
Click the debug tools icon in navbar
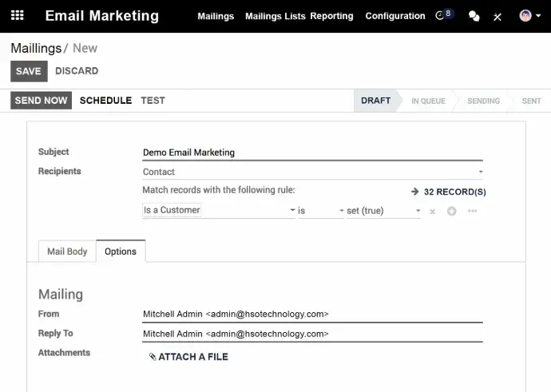[497, 16]
